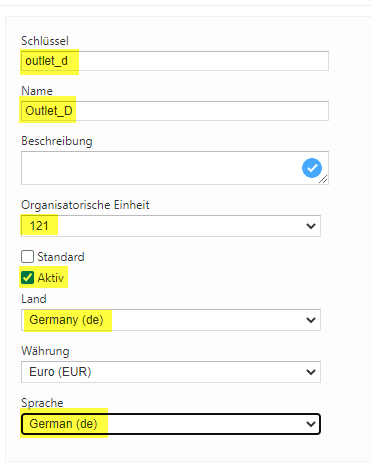371x467 pixels.
Task: Open the Sprache dropdown showing German
Action: click(x=171, y=424)
